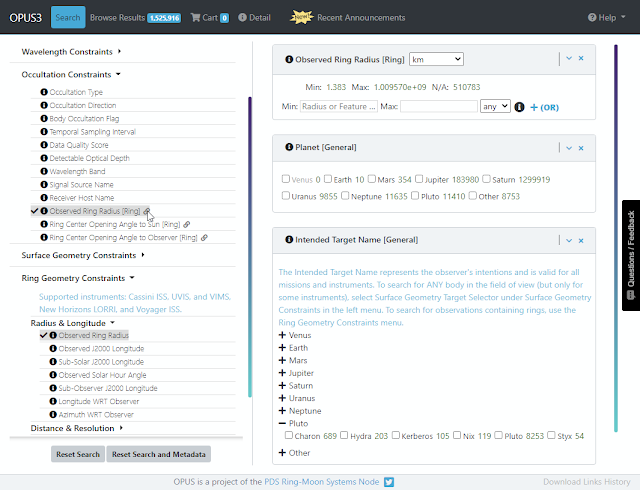Select the Hydra target checkbox
The image size is (640, 490).
pyautogui.click(x=344, y=435)
